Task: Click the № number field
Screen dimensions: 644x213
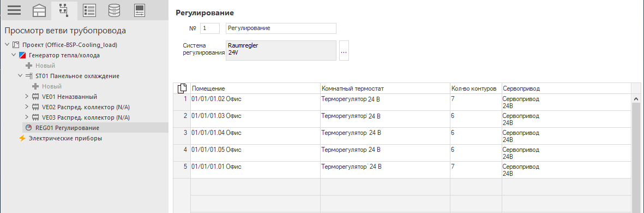Action: coord(209,28)
